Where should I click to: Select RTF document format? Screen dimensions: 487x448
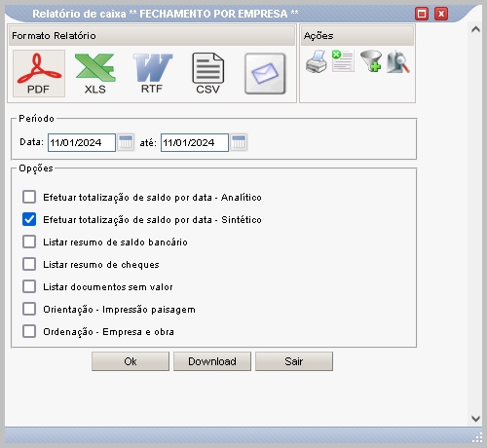[x=152, y=73]
